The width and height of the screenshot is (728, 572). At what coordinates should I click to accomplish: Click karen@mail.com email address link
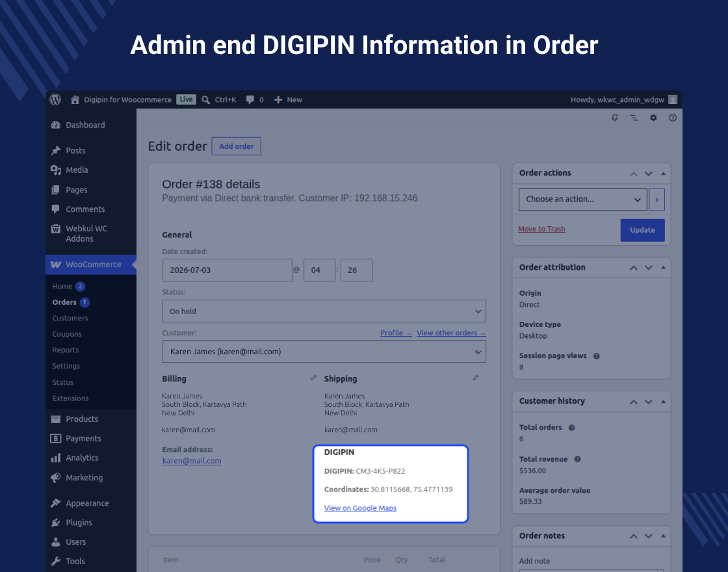pos(192,461)
